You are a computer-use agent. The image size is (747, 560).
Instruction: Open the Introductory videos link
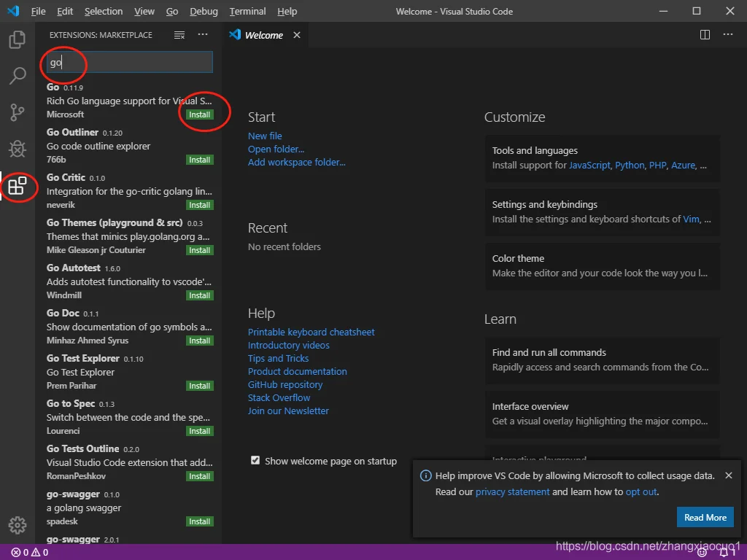tap(289, 345)
